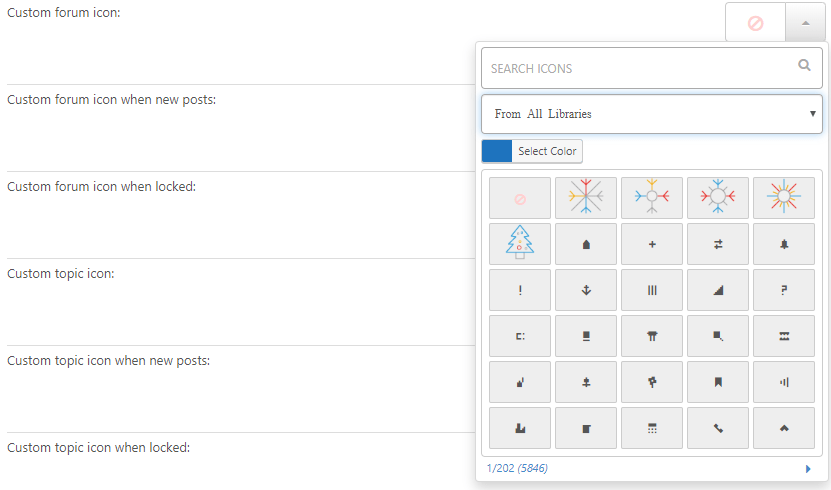Choose the bookmark icon
Viewport: 831px width, 490px height.
pos(718,382)
